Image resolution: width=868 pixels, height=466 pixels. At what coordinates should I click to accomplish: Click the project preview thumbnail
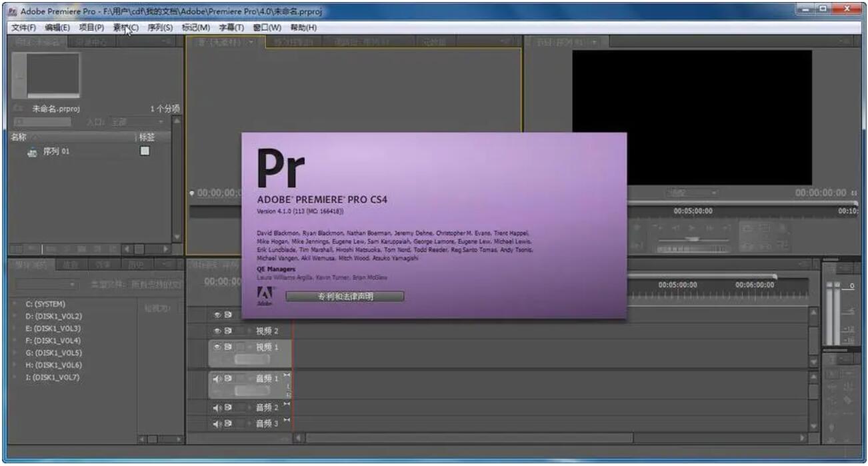[x=46, y=75]
